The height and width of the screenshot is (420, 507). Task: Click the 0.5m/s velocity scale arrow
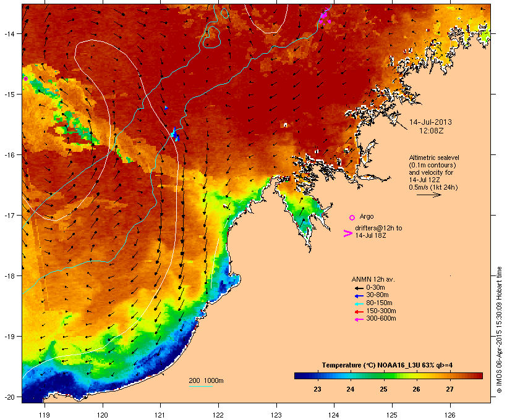(x=428, y=195)
